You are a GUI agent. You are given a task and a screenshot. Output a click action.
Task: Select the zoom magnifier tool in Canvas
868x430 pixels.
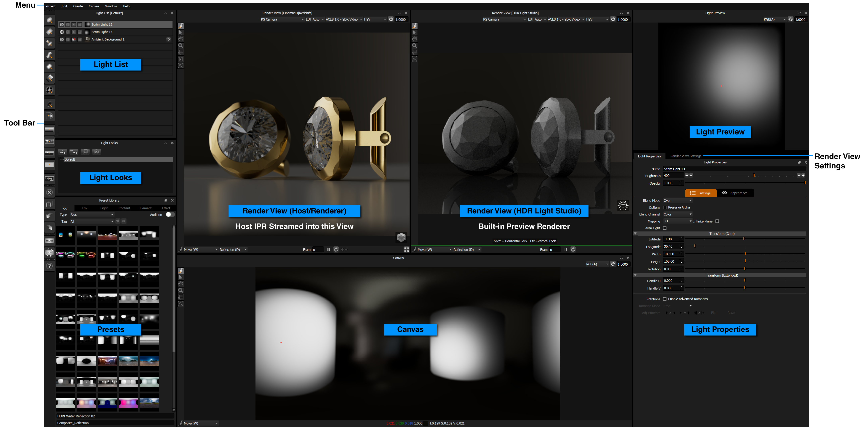[x=181, y=290]
